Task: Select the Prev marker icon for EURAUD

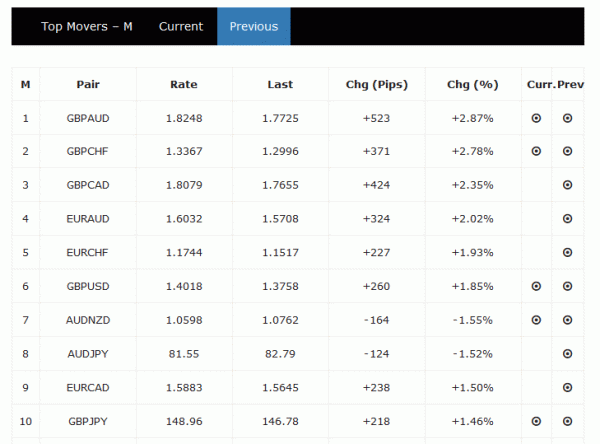Action: point(568,219)
